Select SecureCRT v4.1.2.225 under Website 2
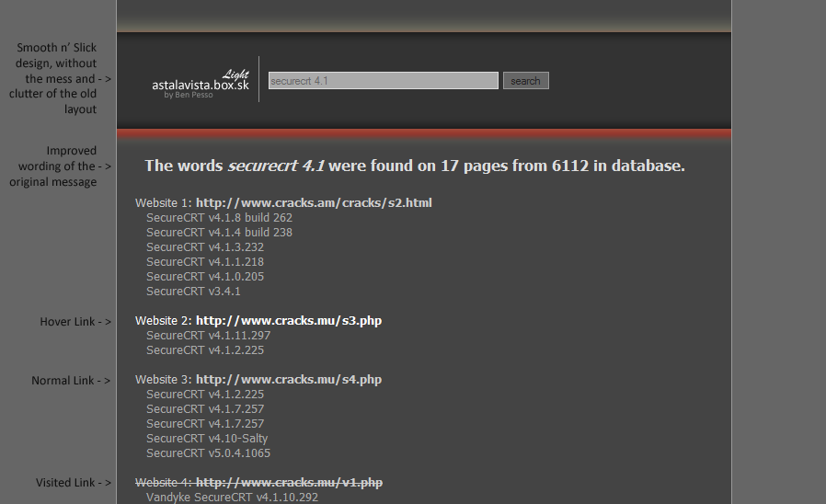 click(x=205, y=350)
